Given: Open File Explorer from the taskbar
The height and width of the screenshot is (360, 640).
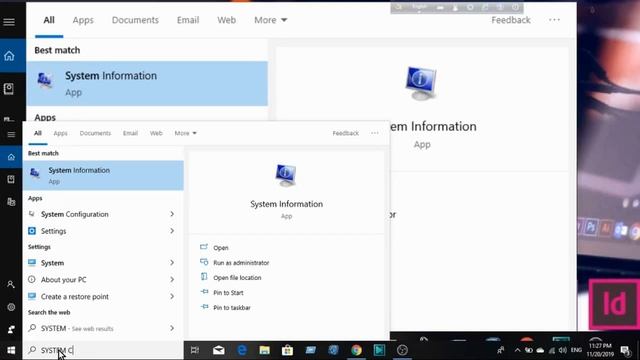Looking at the screenshot, I should [x=264, y=350].
